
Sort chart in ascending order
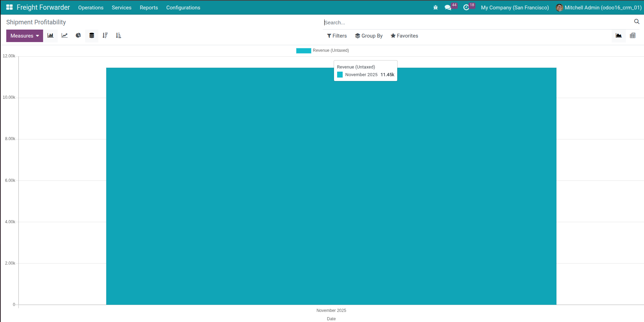pos(119,35)
